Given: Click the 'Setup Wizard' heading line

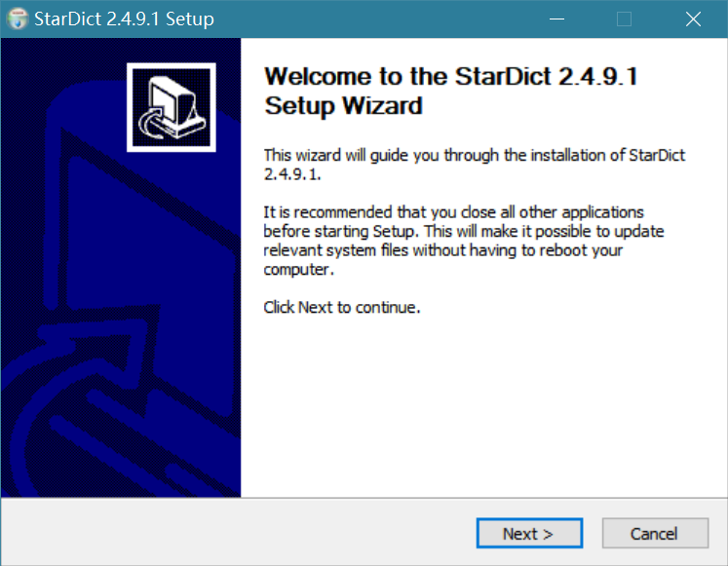Looking at the screenshot, I should (343, 106).
